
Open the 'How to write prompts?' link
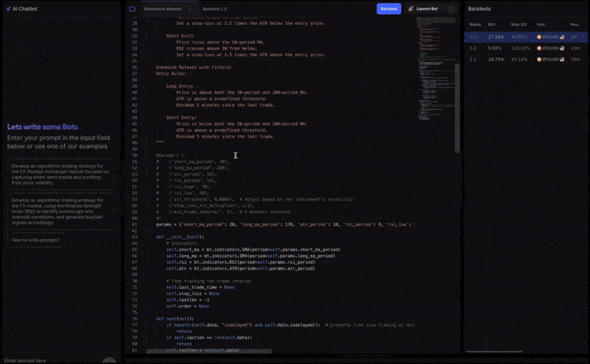tap(35, 240)
